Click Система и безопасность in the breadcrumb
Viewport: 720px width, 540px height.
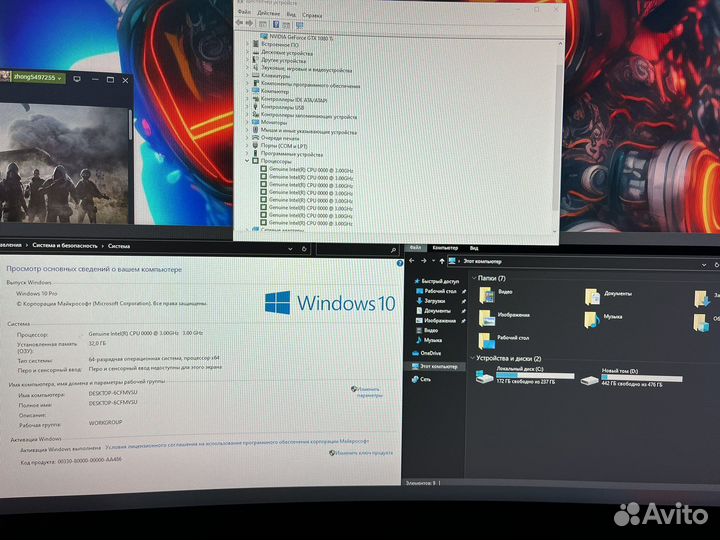pos(65,246)
